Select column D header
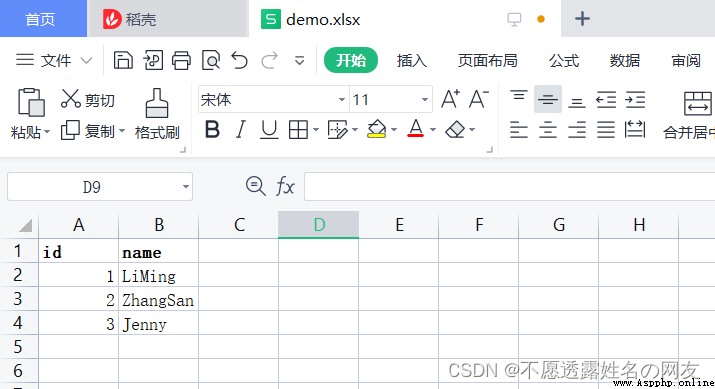Image resolution: width=715 pixels, height=389 pixels. point(319,225)
